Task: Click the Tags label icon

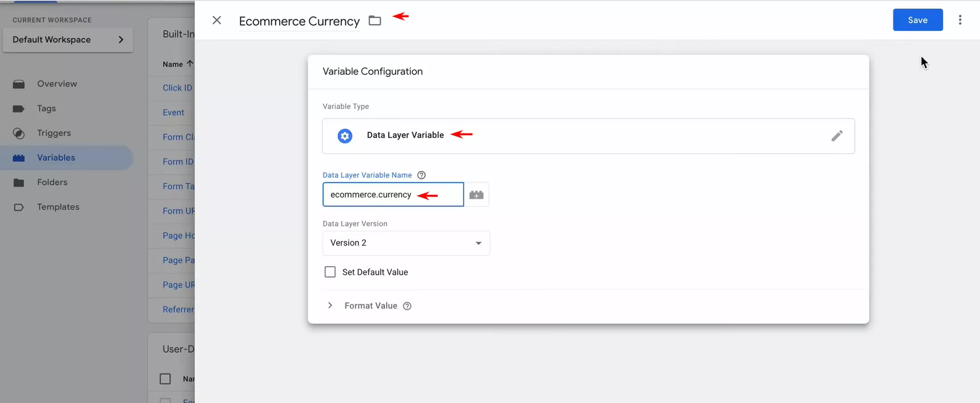Action: [19, 109]
